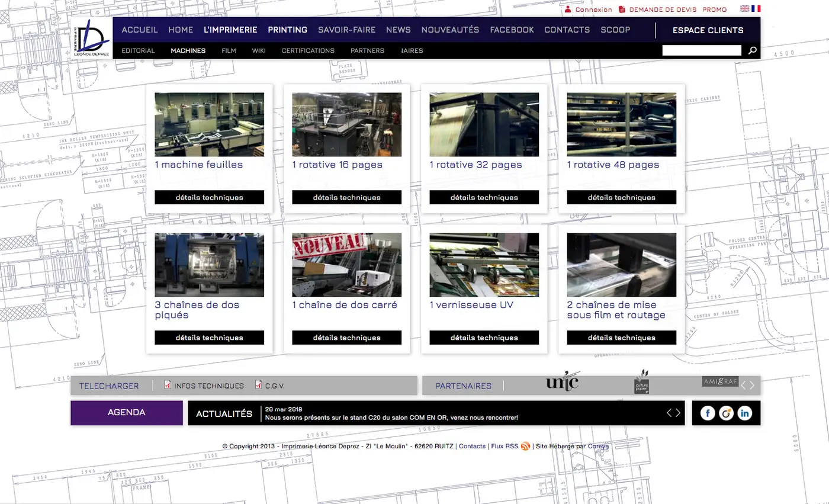The height and width of the screenshot is (504, 829).
Task: View détails techniques for 1 machine feuilles
Action: coord(210,197)
